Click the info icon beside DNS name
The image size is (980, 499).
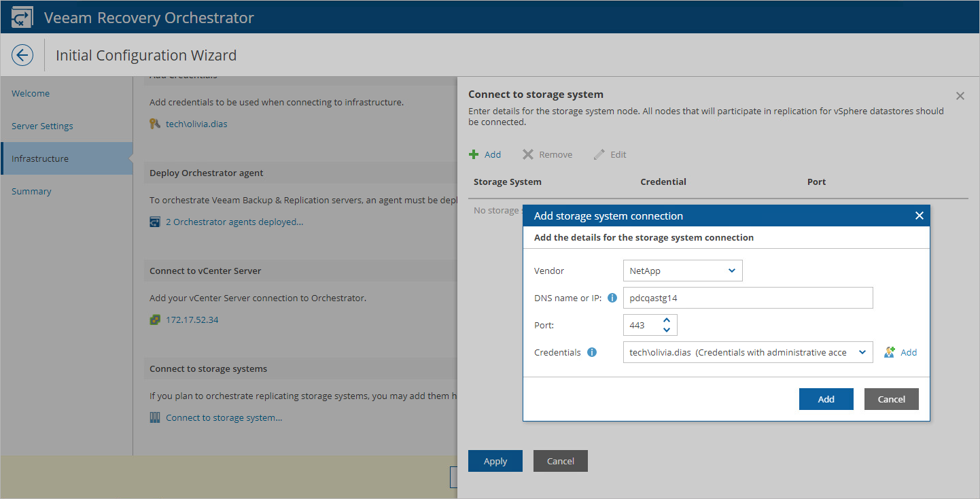click(612, 298)
